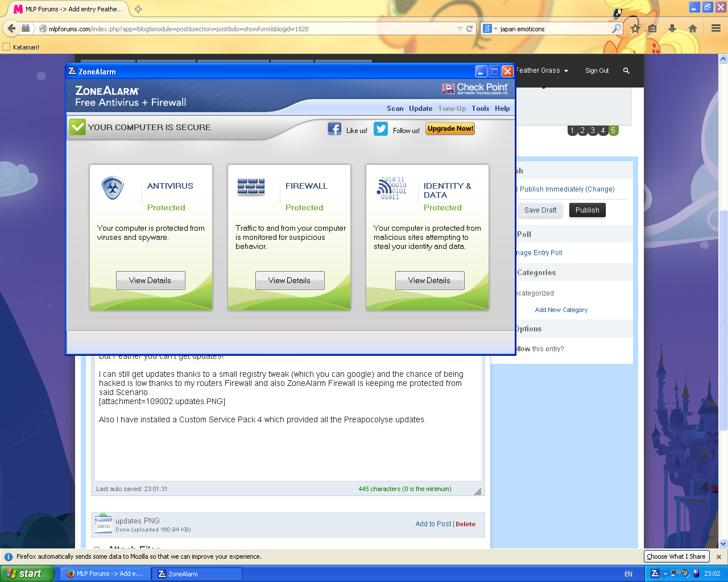Click the green secure checkmark icon
Image resolution: width=728 pixels, height=582 pixels.
77,127
